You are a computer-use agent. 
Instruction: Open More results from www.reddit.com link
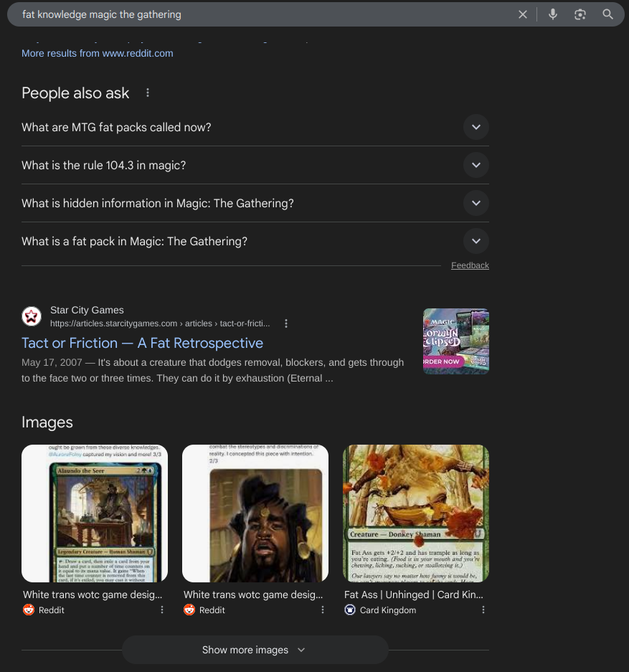pyautogui.click(x=98, y=54)
